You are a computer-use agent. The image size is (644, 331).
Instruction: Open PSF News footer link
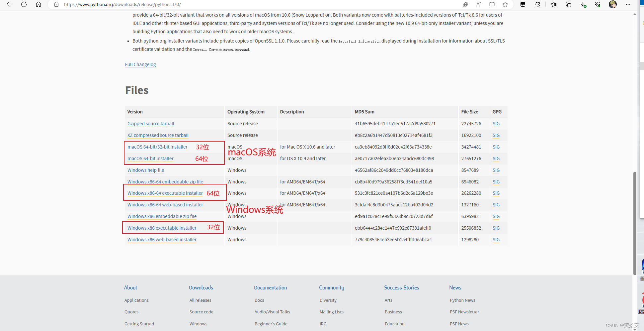tap(459, 324)
